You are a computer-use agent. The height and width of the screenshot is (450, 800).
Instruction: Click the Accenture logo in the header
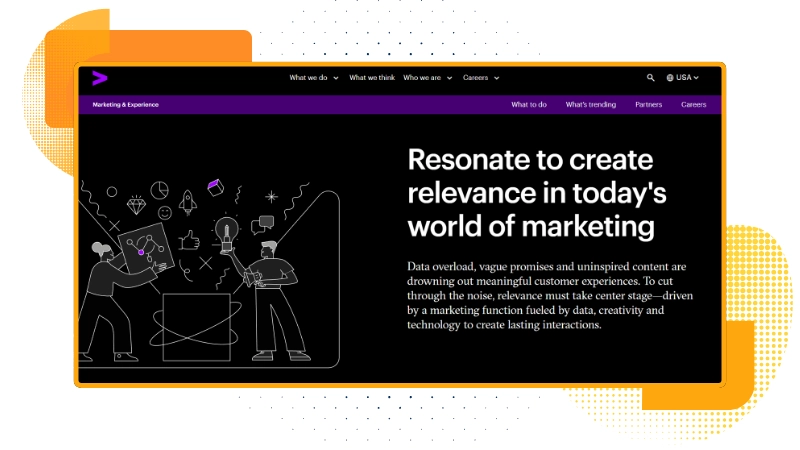pos(99,78)
